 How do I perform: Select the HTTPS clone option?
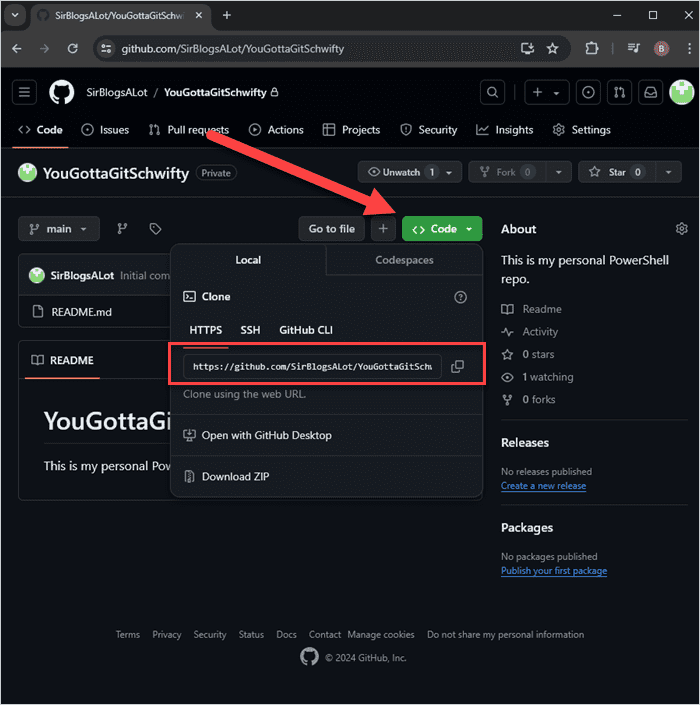pos(205,330)
